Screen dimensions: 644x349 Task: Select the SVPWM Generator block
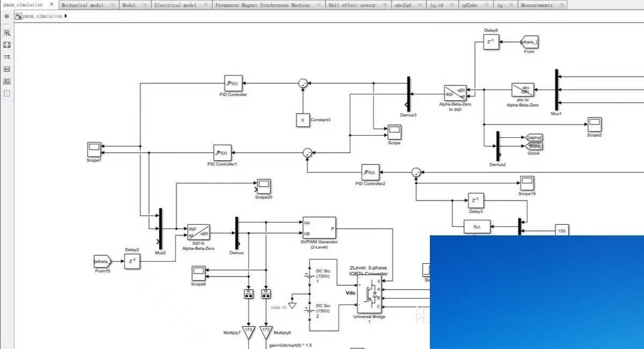[x=319, y=228]
